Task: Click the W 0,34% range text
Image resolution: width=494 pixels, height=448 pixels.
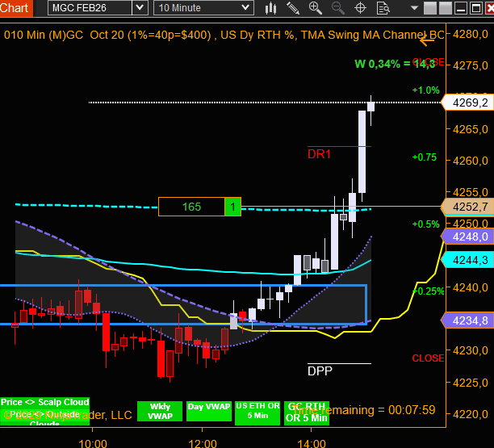Action: (395, 64)
